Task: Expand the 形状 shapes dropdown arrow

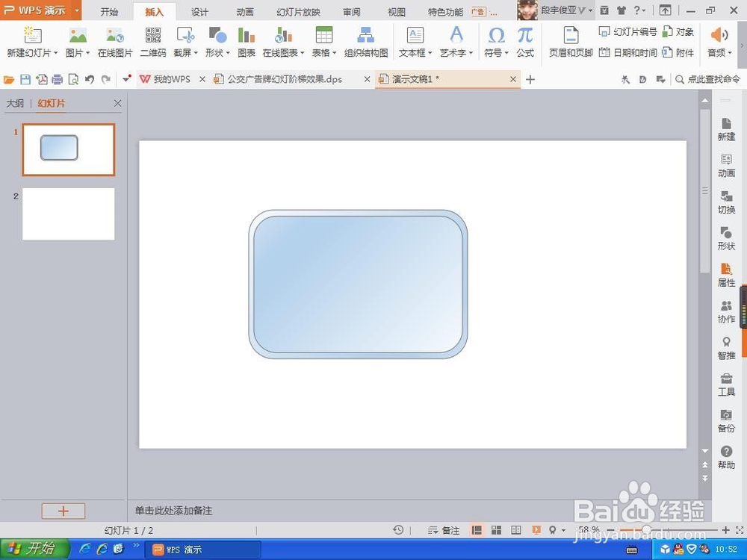Action: tap(228, 53)
